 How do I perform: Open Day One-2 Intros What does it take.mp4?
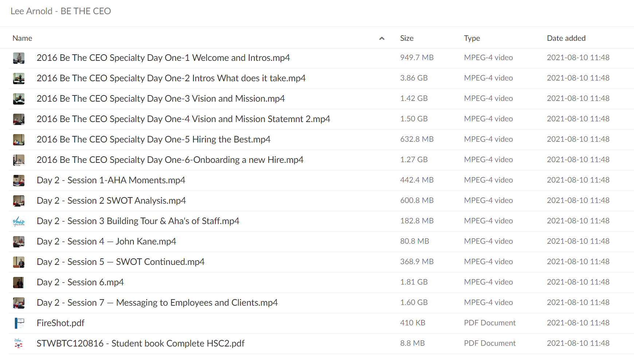(x=171, y=78)
